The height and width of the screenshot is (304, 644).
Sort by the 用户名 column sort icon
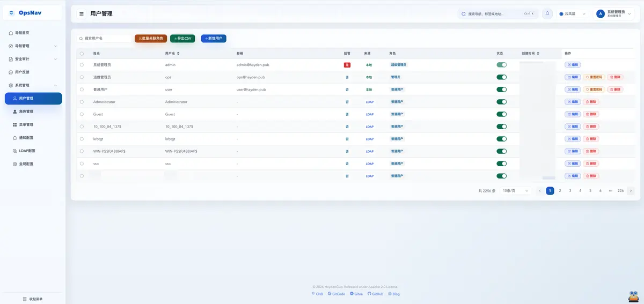click(178, 54)
